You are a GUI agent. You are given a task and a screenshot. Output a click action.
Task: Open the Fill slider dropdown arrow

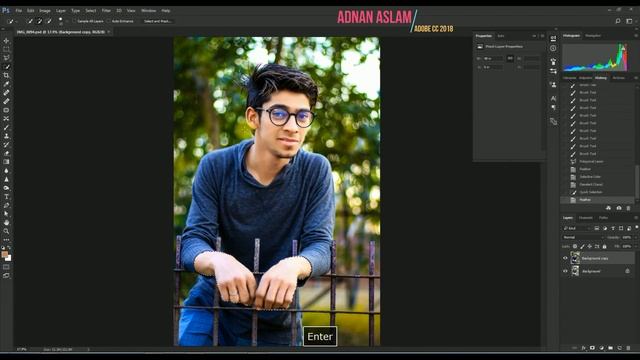(x=635, y=247)
